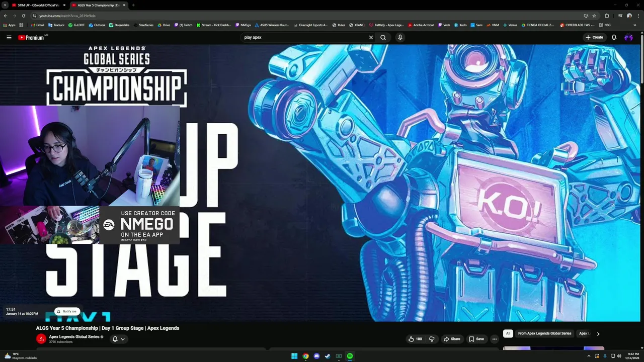Screen dimensions: 644x362
Task: Open the CYBERBLADE TWS bookmark
Action: click(x=577, y=25)
